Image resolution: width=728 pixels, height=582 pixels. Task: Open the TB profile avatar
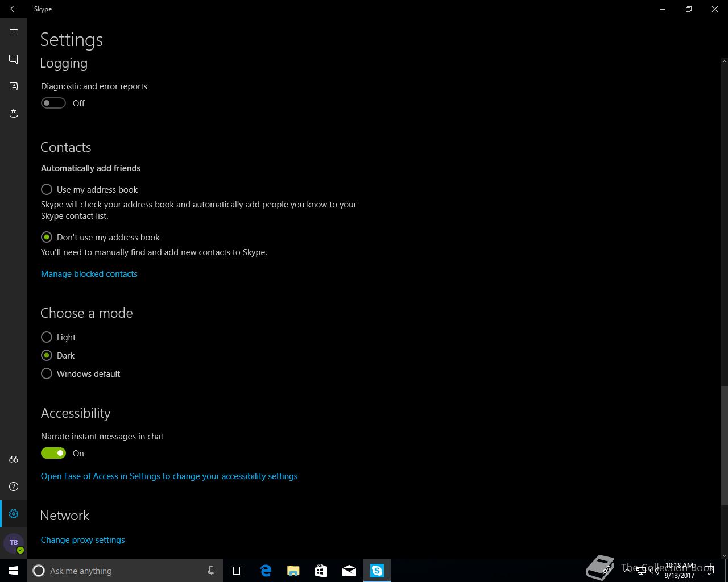coord(14,543)
